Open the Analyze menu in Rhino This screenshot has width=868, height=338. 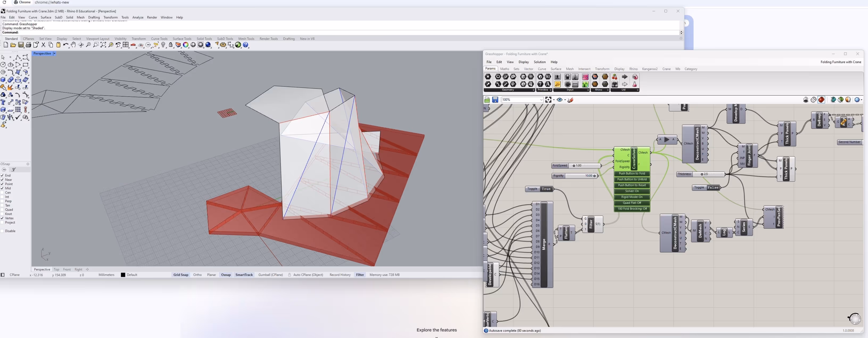138,18
